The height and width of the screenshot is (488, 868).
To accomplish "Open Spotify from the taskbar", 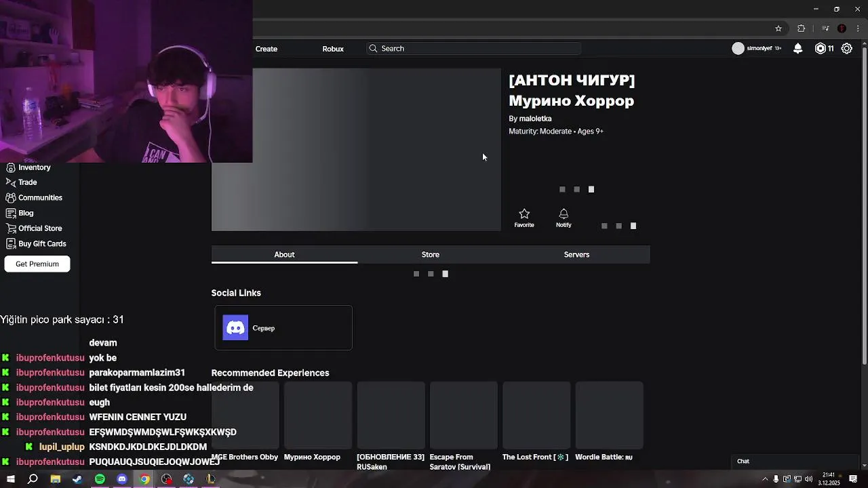I will tap(100, 479).
